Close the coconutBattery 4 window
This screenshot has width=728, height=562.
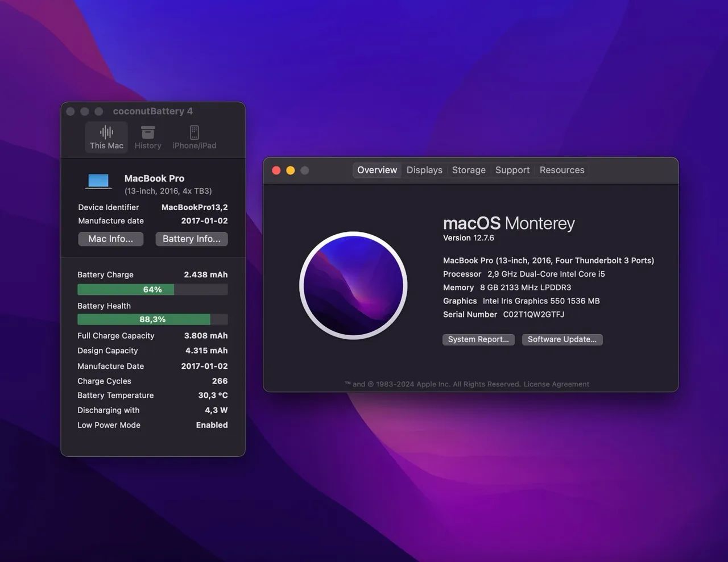coord(71,111)
